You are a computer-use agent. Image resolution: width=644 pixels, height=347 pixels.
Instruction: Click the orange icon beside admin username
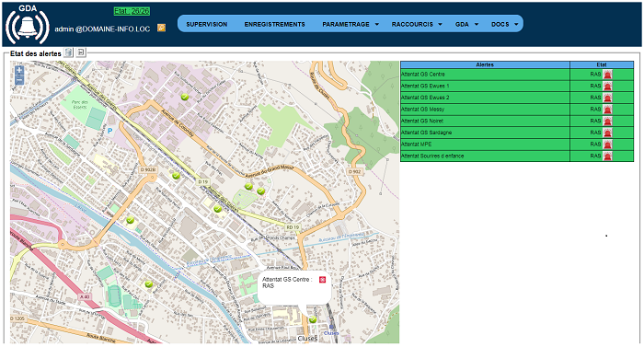pyautogui.click(x=161, y=28)
